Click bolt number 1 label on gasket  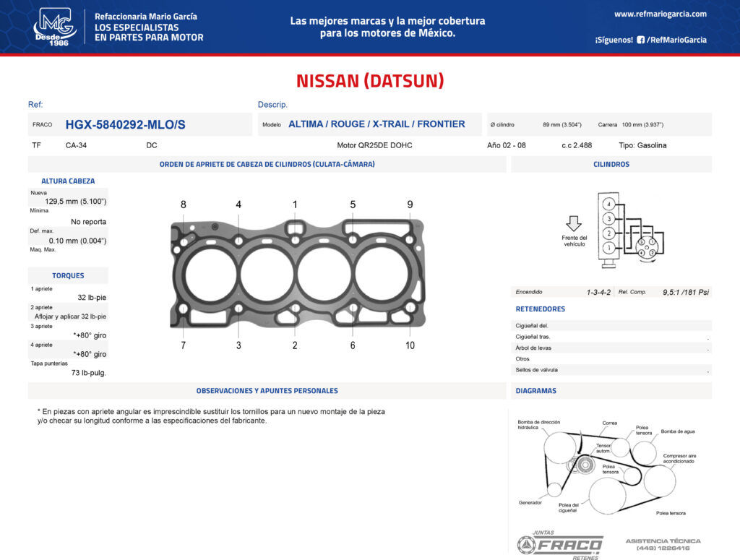coord(295,204)
